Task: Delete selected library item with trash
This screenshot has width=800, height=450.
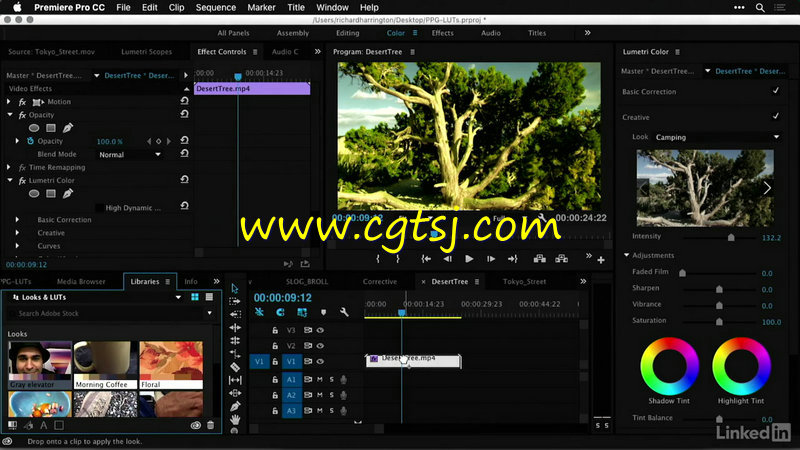Action: (x=210, y=425)
